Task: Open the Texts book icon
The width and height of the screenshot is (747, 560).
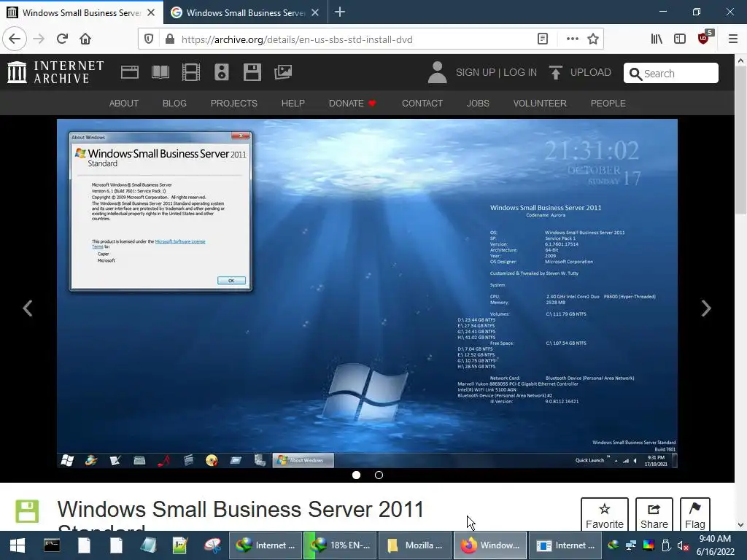Action: [160, 72]
